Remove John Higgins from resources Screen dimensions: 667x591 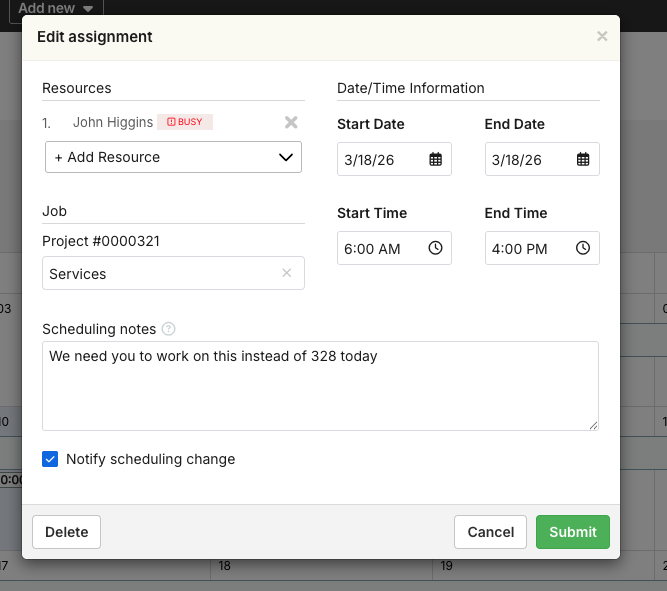(291, 122)
